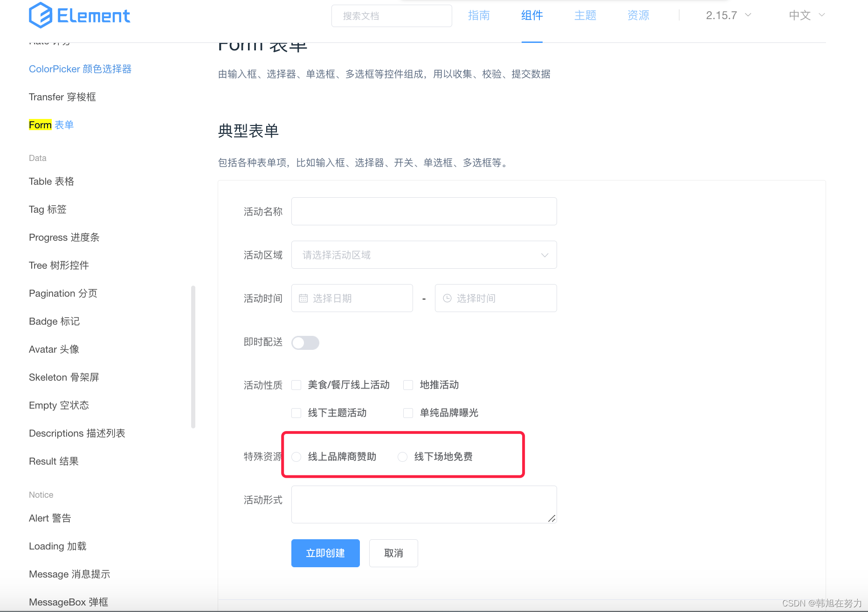This screenshot has width=868, height=612.
Task: Check the 地推活动 checkbox
Action: coord(408,385)
